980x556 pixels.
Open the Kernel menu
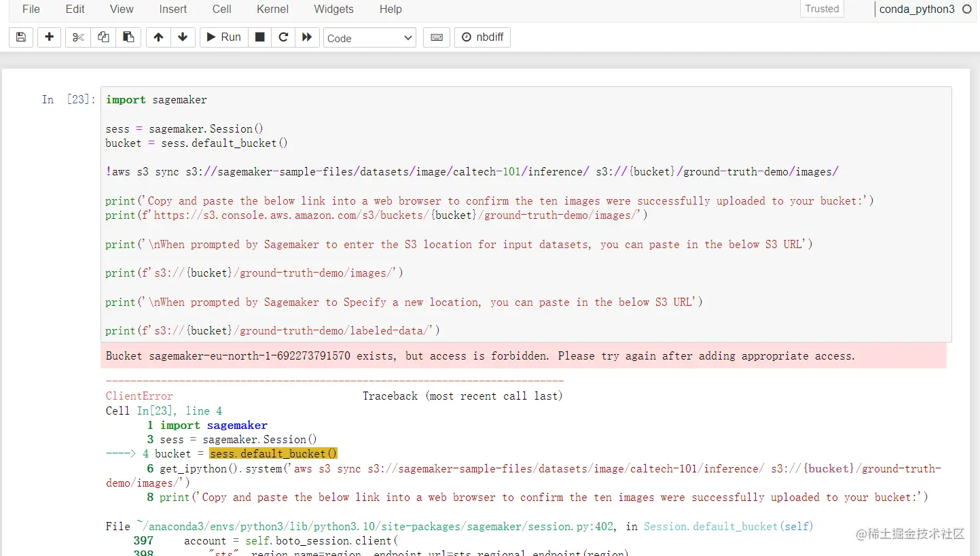pos(272,9)
